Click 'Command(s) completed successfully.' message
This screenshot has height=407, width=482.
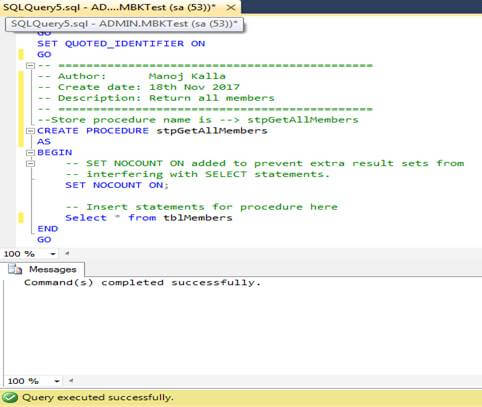142,283
